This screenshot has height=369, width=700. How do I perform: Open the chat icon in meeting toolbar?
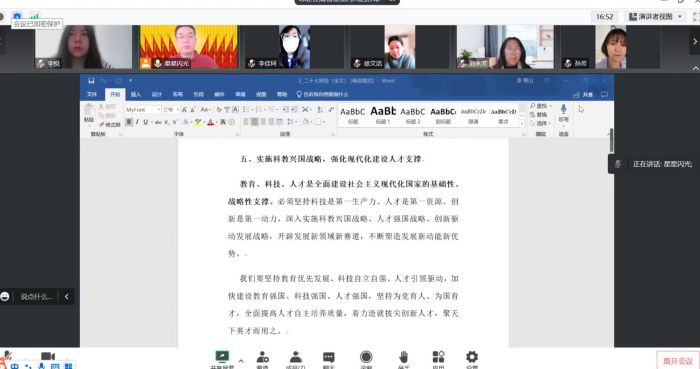point(329,357)
